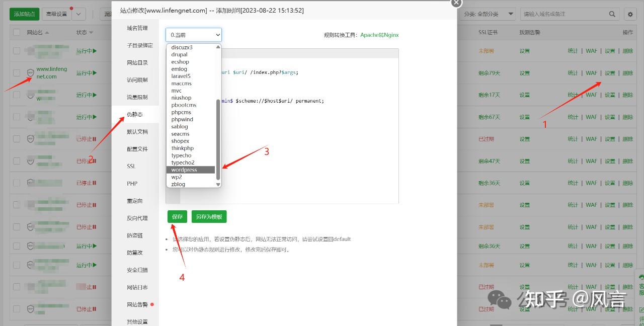Select the first website row checkbox
The width and height of the screenshot is (644, 326).
pos(17,51)
